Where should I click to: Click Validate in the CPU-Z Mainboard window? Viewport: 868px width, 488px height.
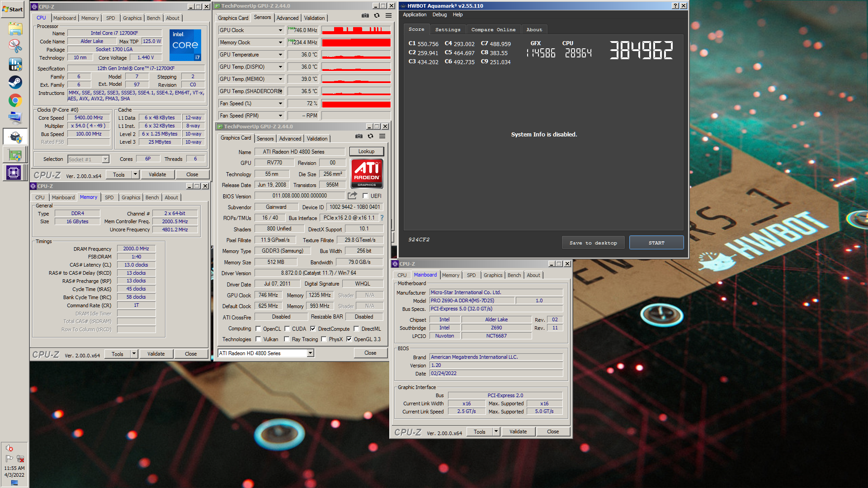[518, 432]
